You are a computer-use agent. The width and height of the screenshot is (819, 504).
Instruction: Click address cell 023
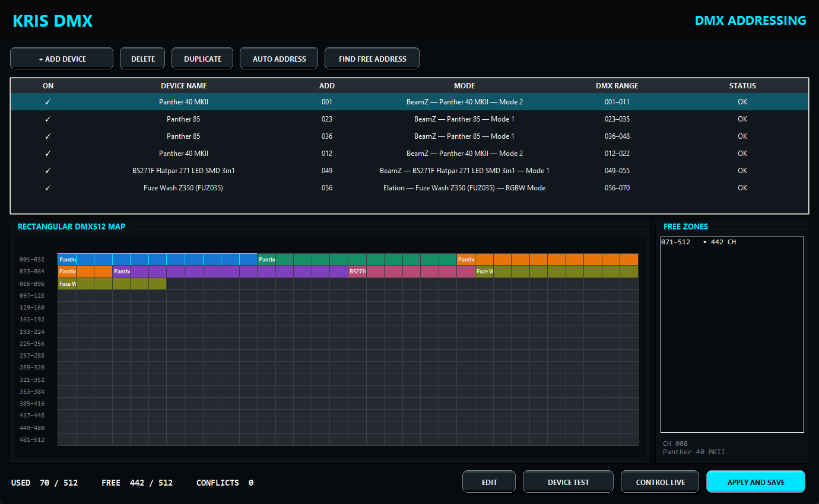pyautogui.click(x=327, y=119)
